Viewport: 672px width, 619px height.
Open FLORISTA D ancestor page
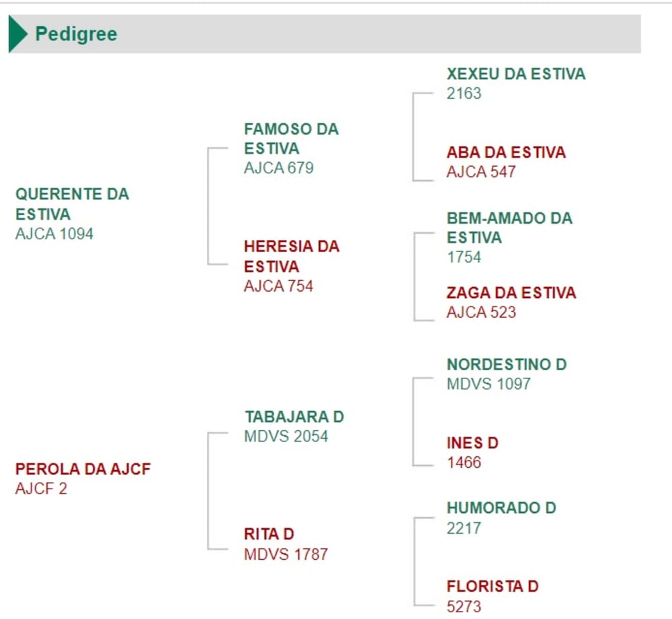493,586
